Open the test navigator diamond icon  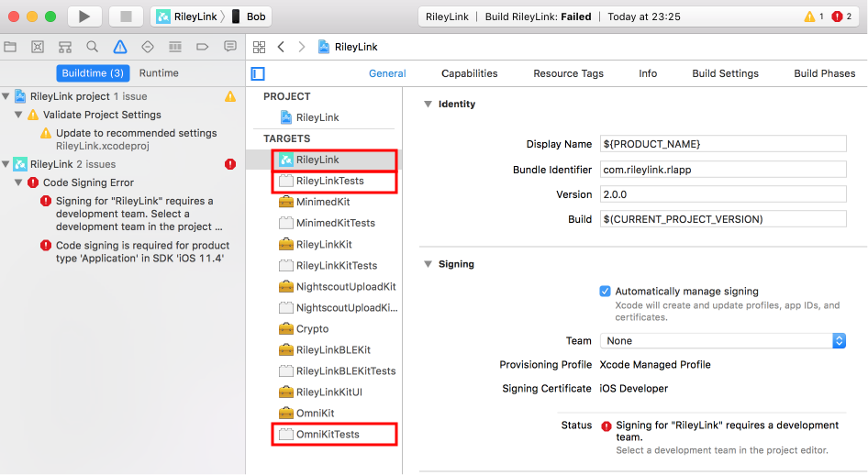coord(147,47)
